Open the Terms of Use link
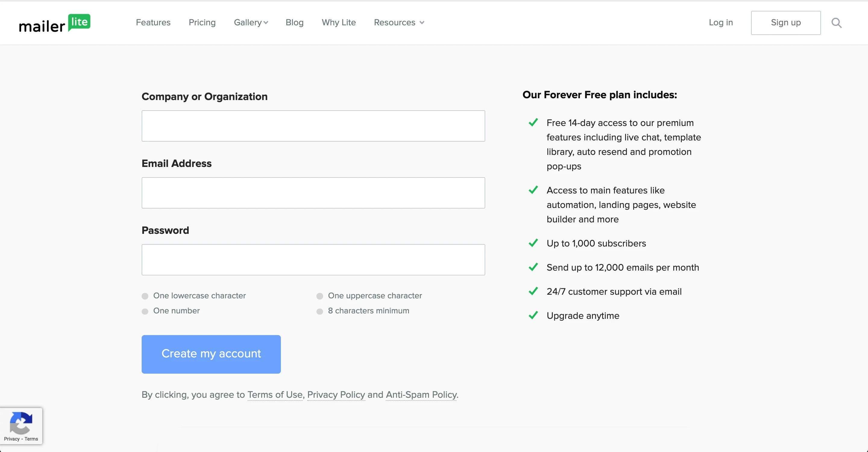Viewport: 868px width, 452px height. click(x=275, y=394)
